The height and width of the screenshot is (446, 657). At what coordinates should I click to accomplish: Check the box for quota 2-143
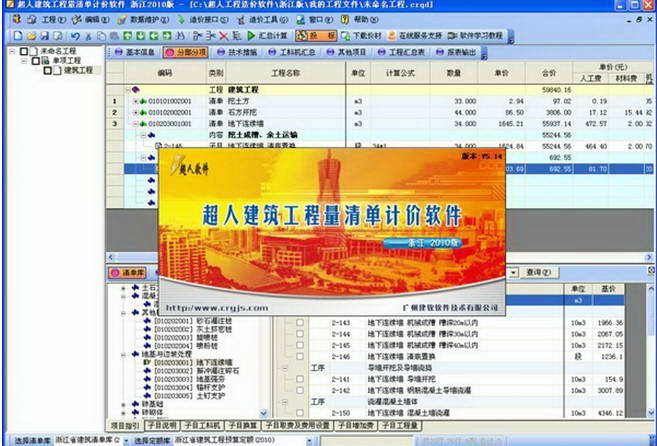tap(300, 323)
